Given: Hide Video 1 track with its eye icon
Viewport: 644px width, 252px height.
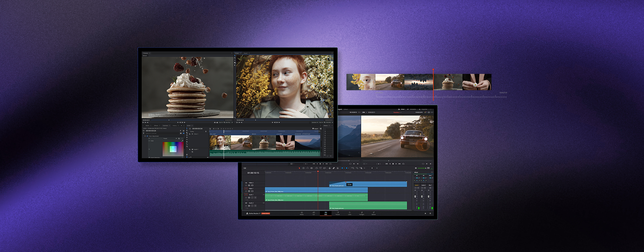Looking at the screenshot, I should (x=192, y=134).
